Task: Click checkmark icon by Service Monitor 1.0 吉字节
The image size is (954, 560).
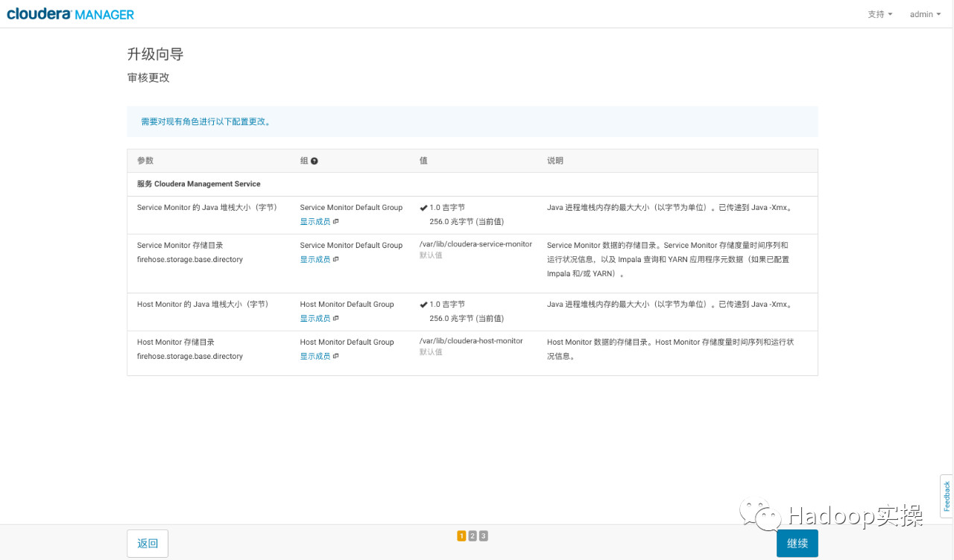Action: click(423, 208)
